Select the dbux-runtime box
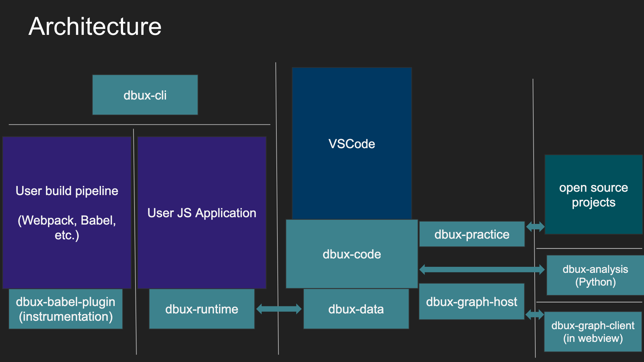 (202, 309)
